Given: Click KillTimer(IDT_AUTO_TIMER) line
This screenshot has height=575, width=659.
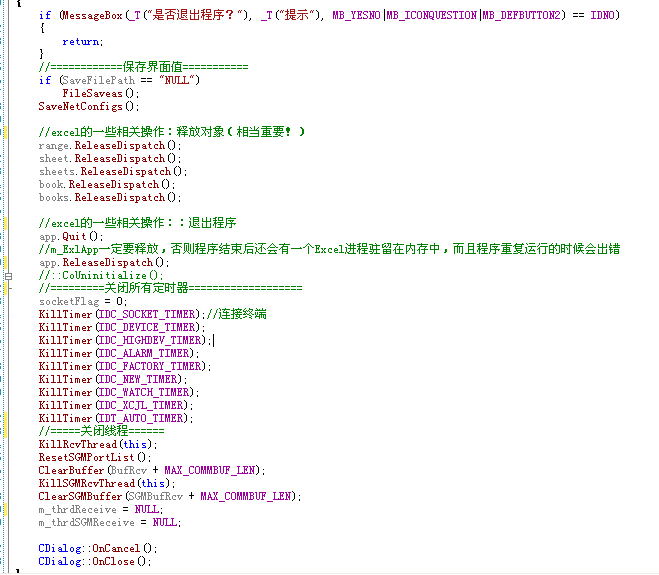Looking at the screenshot, I should click(x=116, y=419).
